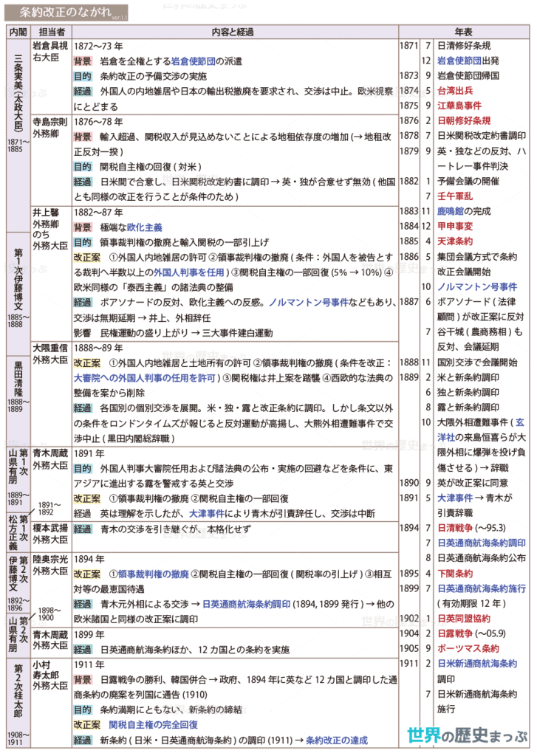Click blue "岩倉使節団" in 内容と経過 column
The width and height of the screenshot is (537, 756).
193,61
